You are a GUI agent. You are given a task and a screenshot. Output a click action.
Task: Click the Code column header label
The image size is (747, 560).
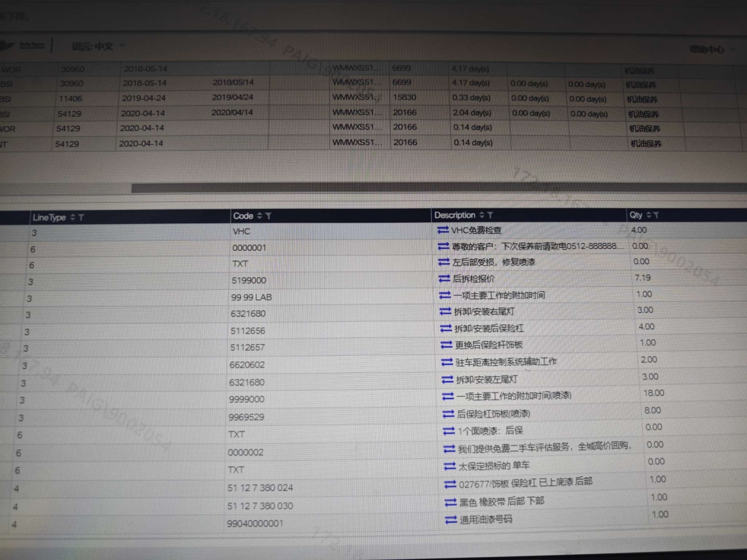(x=243, y=216)
